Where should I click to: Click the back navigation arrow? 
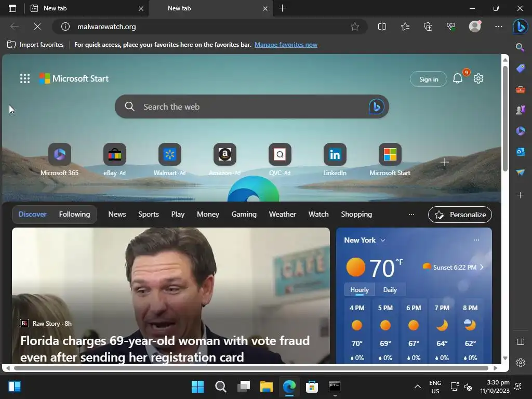click(14, 26)
